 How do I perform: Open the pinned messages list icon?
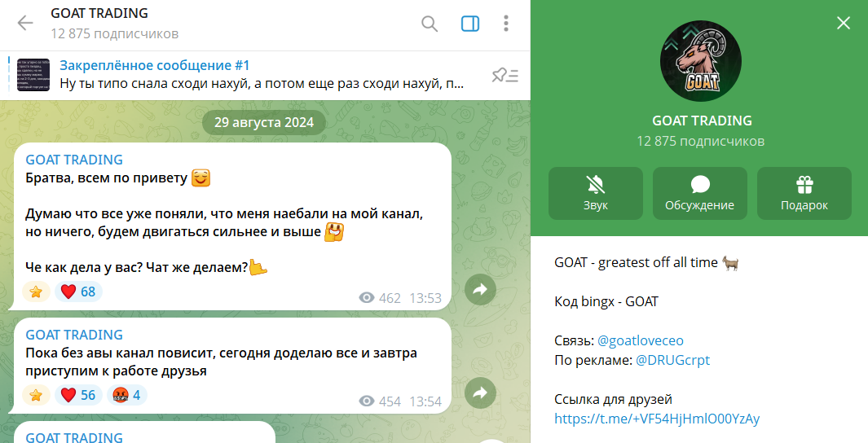504,75
